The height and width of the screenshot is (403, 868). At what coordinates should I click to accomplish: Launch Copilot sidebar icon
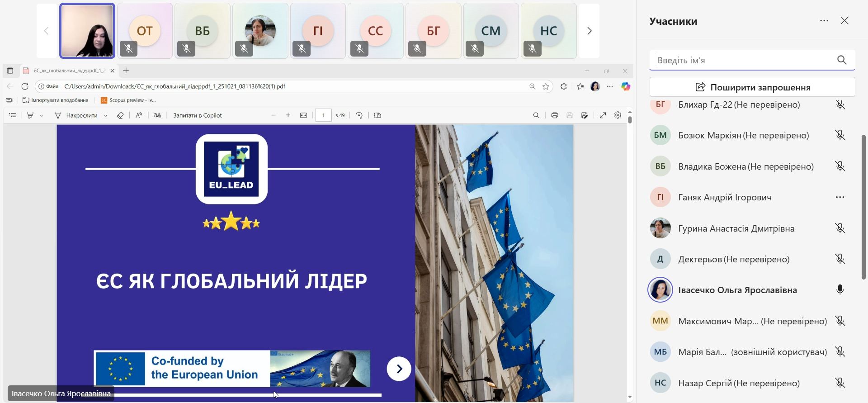(x=626, y=86)
